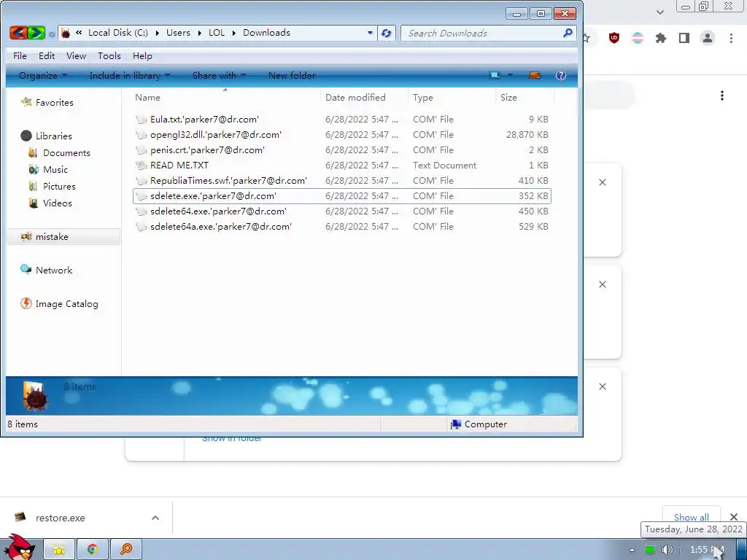747x560 pixels.
Task: Click Users in the address path
Action: click(x=178, y=33)
